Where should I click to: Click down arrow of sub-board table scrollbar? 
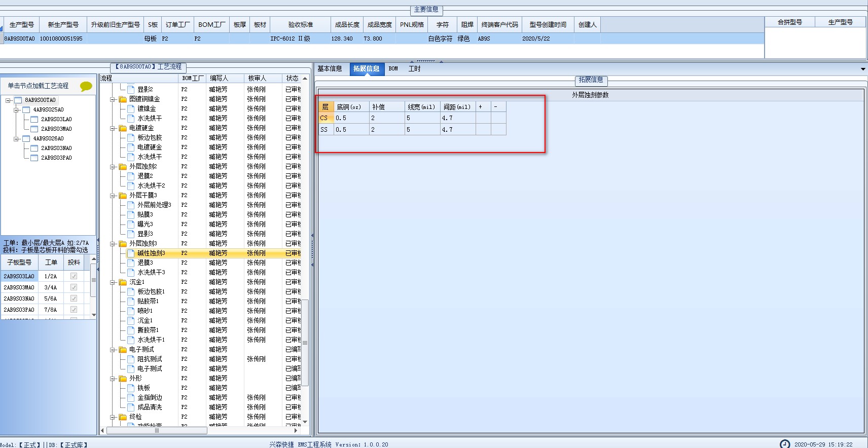94,315
